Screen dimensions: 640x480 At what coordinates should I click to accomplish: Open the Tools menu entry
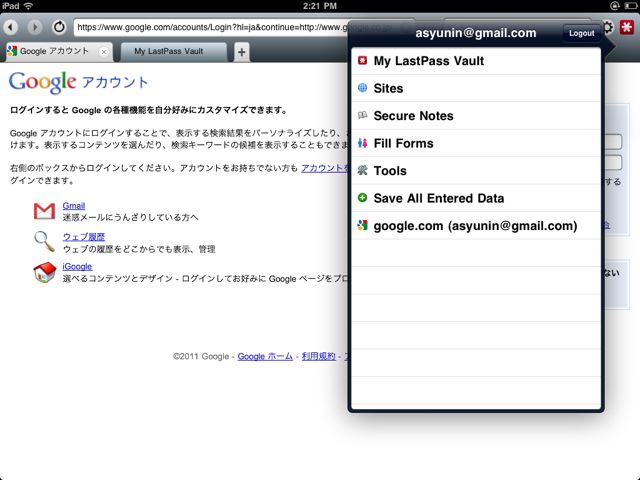point(476,171)
